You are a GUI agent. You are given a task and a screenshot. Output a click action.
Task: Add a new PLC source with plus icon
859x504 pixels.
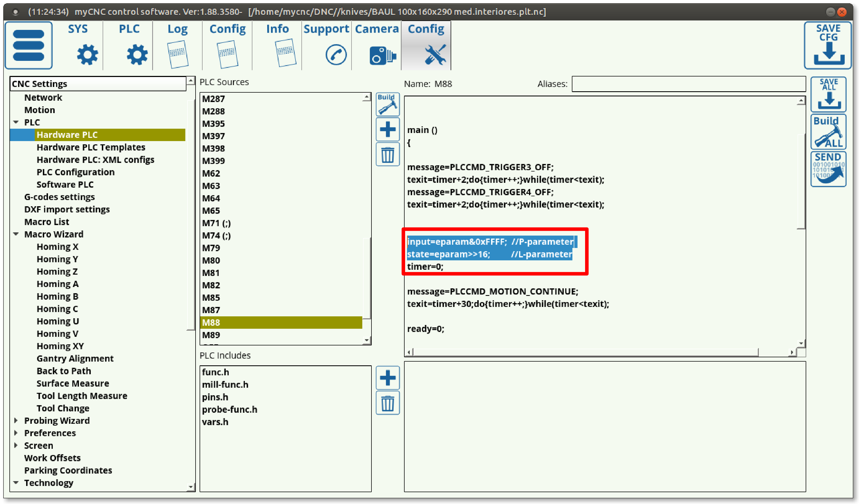(x=388, y=129)
